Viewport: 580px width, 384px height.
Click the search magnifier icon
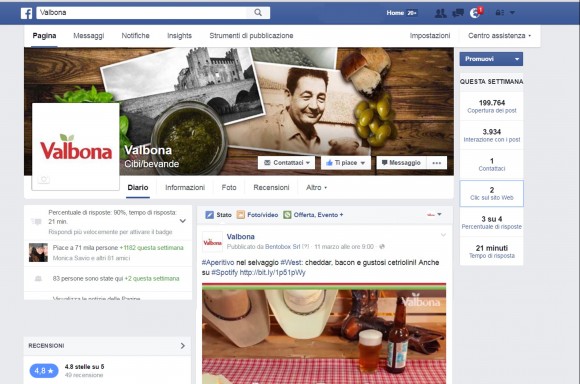click(258, 13)
